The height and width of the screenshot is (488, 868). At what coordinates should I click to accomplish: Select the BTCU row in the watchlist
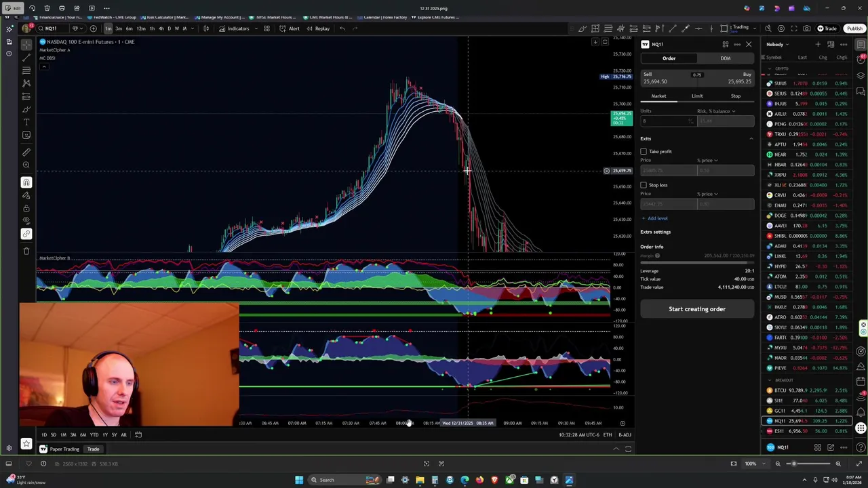807,390
